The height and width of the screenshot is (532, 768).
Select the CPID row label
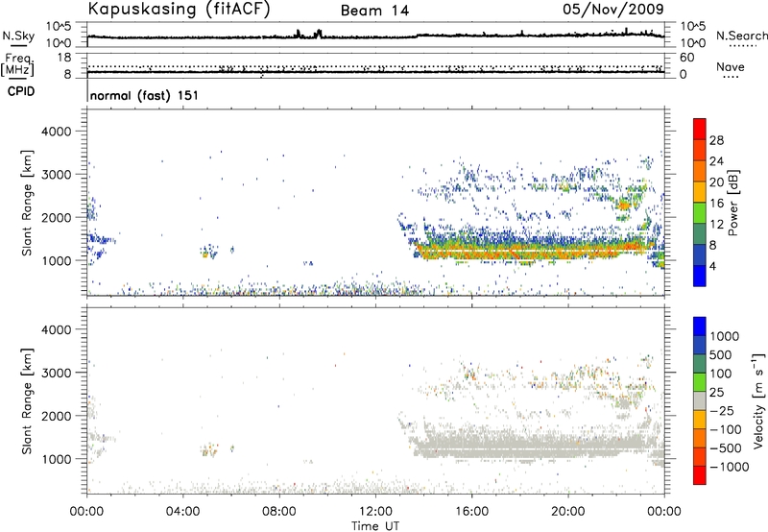[x=21, y=91]
